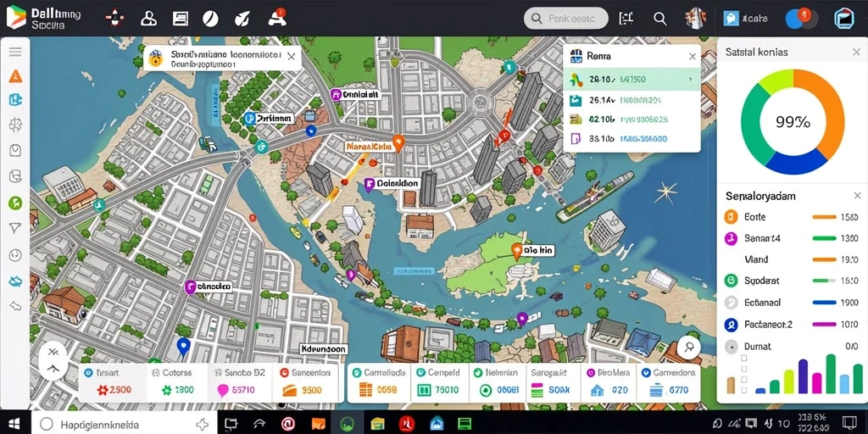Close the Satstal konias panel
Viewport: 868px width, 434px height.
[x=856, y=52]
